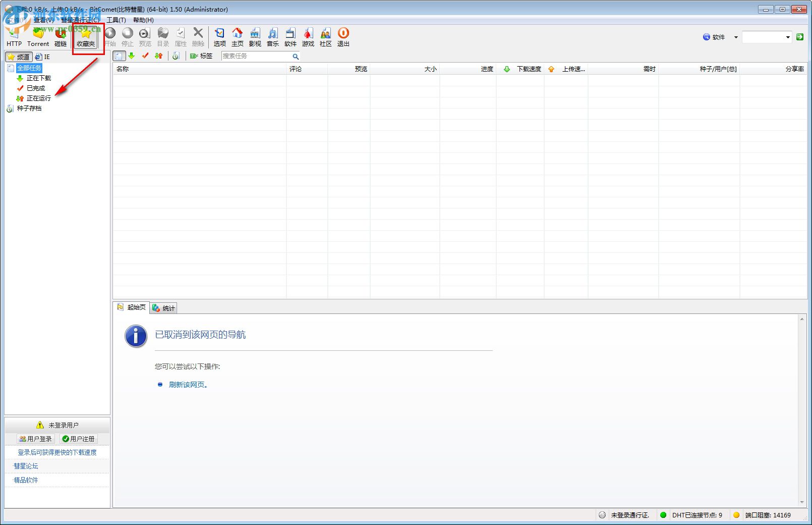Click the start page vertical scrollbar
Viewport: 812px width, 525px height.
tap(802, 410)
